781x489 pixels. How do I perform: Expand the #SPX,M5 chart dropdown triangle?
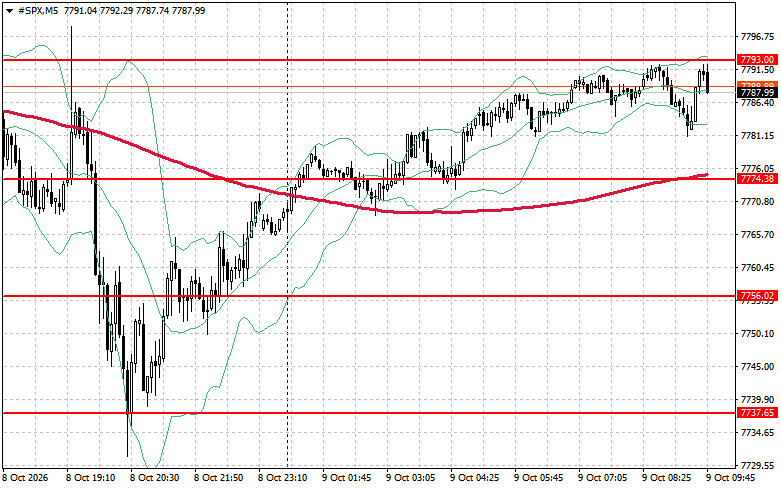pos(9,11)
